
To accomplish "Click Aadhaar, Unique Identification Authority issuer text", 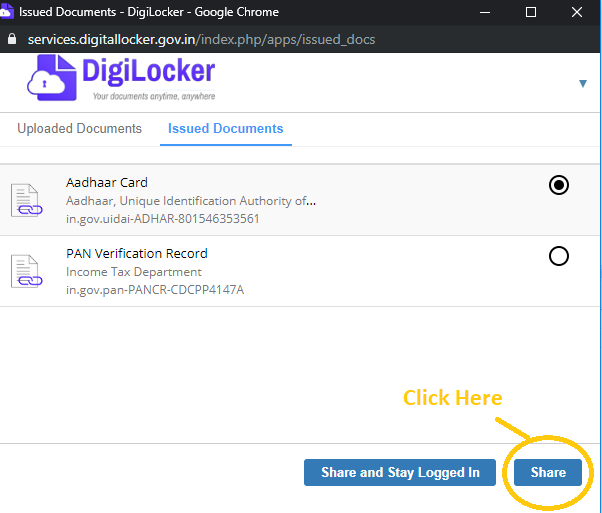I will pos(191,201).
